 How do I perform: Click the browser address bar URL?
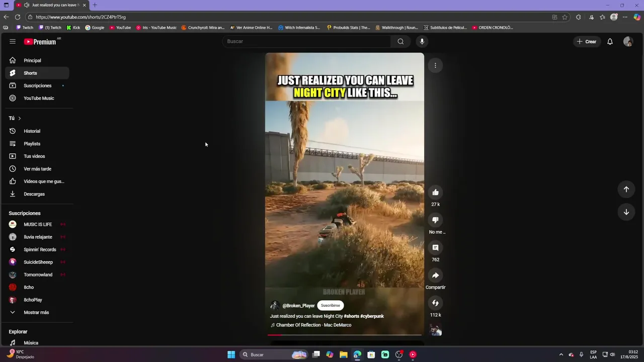(x=80, y=17)
